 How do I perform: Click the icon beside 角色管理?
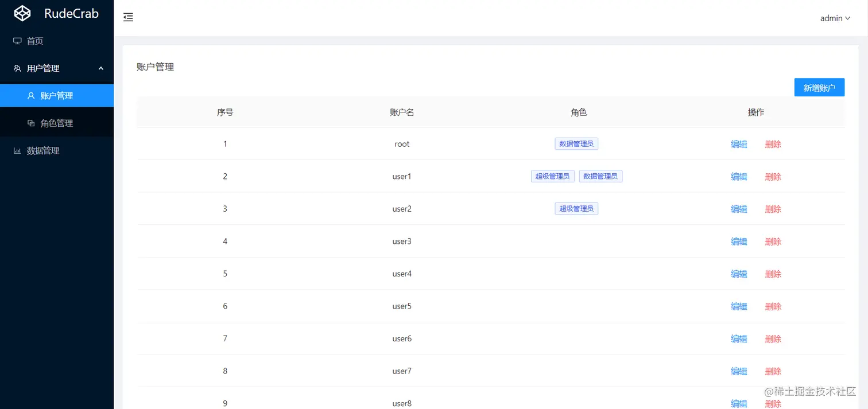click(x=31, y=123)
